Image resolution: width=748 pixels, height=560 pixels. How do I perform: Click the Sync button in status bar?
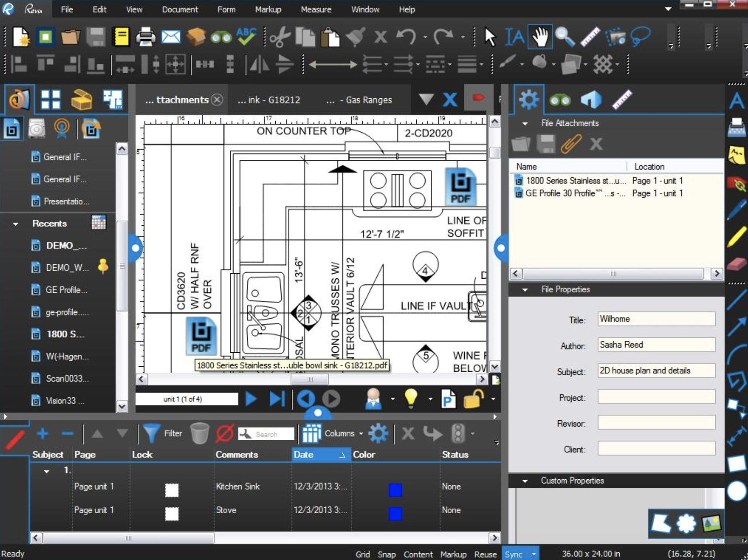point(513,554)
